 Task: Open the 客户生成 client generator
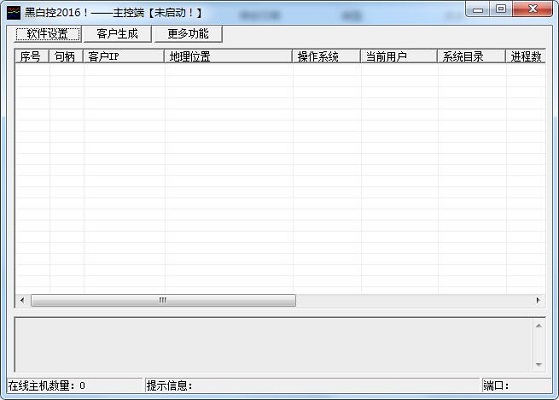point(117,34)
